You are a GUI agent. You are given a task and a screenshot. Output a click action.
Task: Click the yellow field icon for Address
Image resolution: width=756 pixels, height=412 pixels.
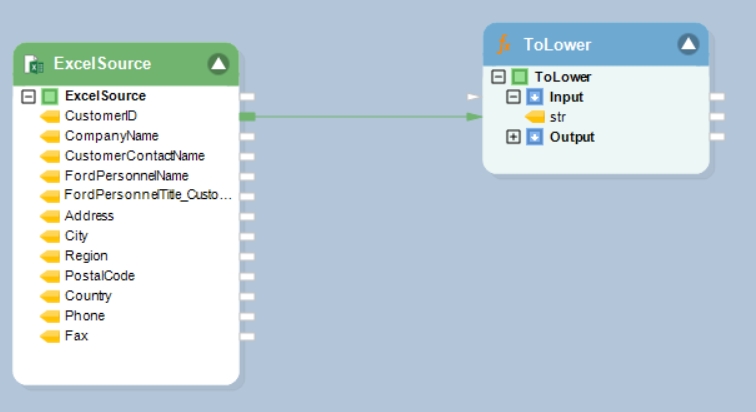click(x=50, y=216)
